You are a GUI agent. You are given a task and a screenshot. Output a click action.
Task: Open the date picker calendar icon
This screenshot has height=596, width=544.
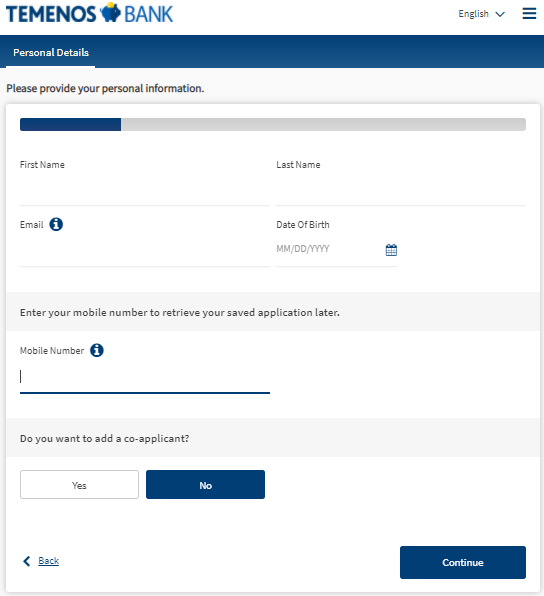(391, 250)
